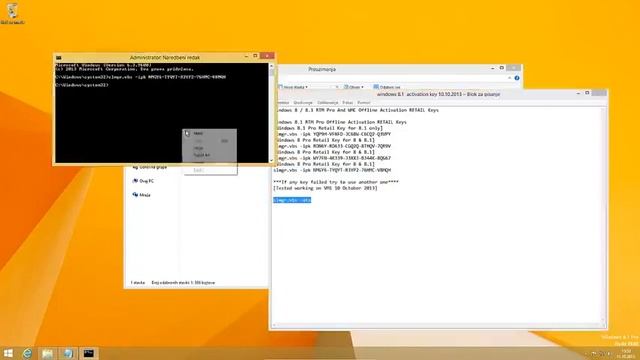
Task: Open File Explorer from the taskbar
Action: [x=47, y=353]
